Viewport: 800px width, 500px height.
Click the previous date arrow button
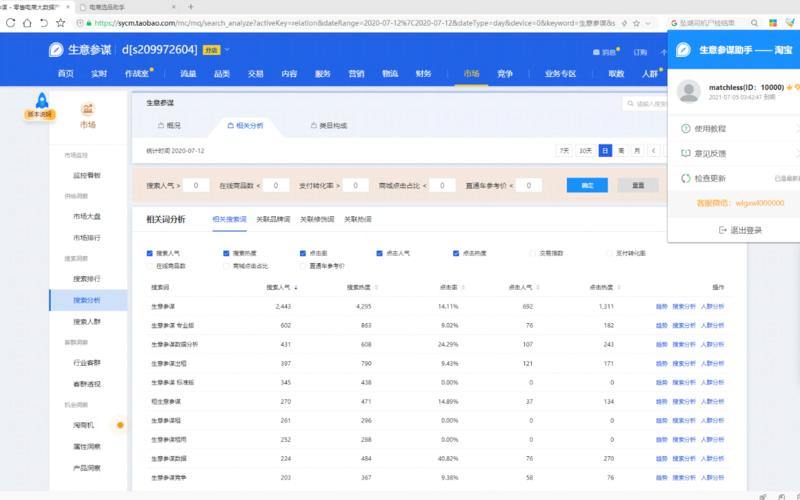point(654,151)
